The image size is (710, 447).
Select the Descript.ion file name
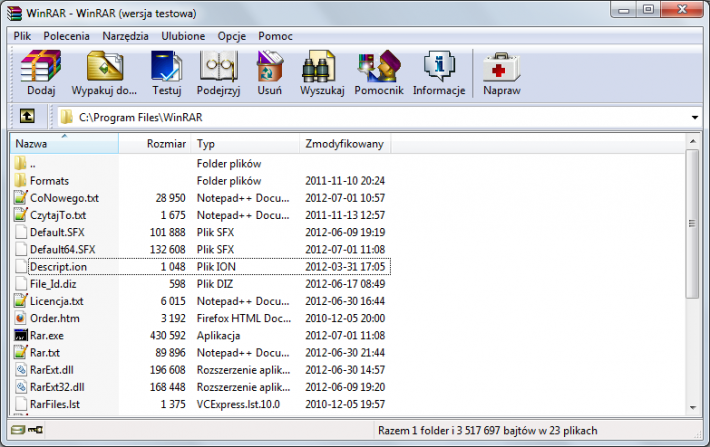point(58,267)
